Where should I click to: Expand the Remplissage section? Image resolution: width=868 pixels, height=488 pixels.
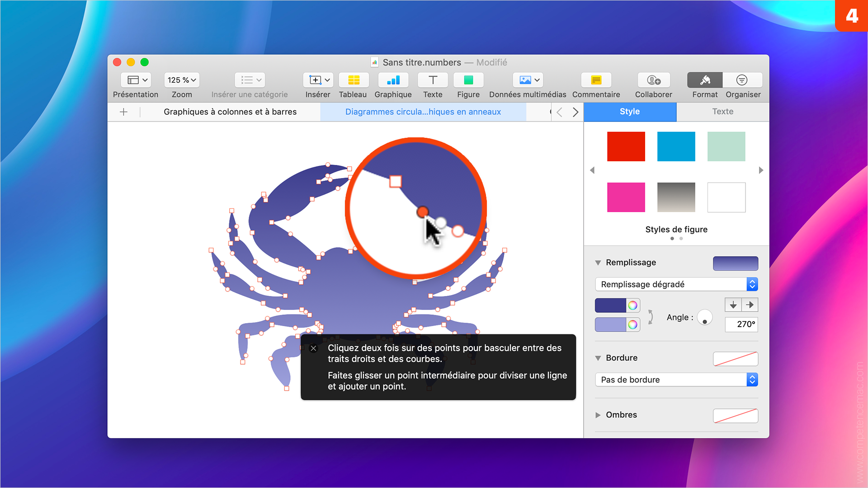[x=597, y=262]
